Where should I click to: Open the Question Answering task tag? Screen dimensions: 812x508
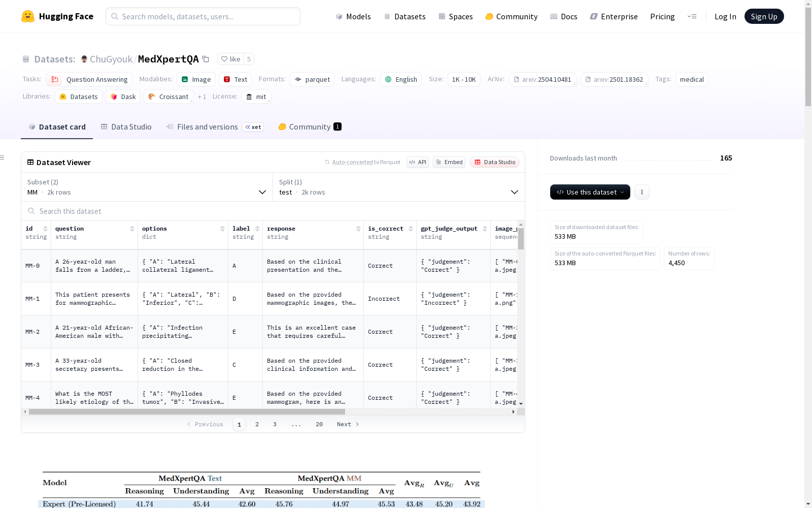[89, 79]
